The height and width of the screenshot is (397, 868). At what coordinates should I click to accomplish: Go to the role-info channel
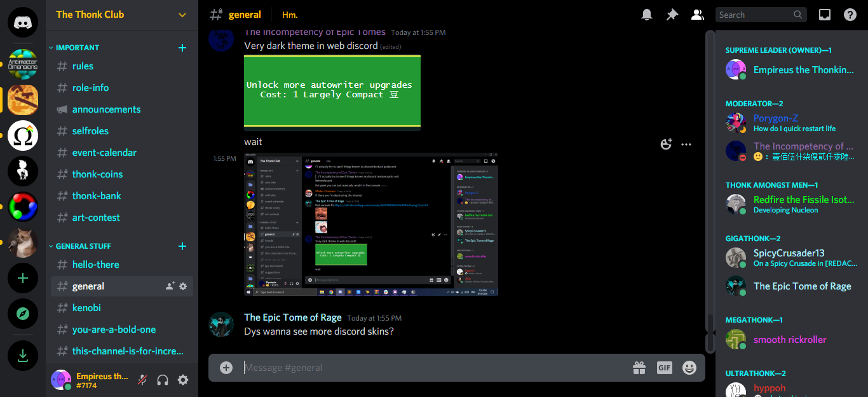point(122,88)
